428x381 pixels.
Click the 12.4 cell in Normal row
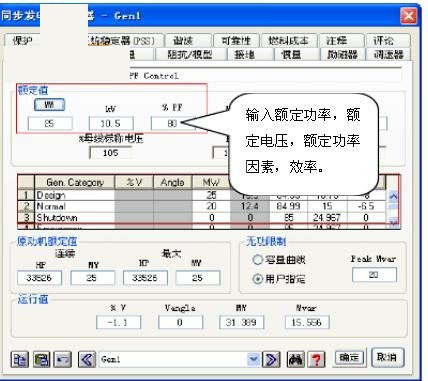tap(250, 206)
